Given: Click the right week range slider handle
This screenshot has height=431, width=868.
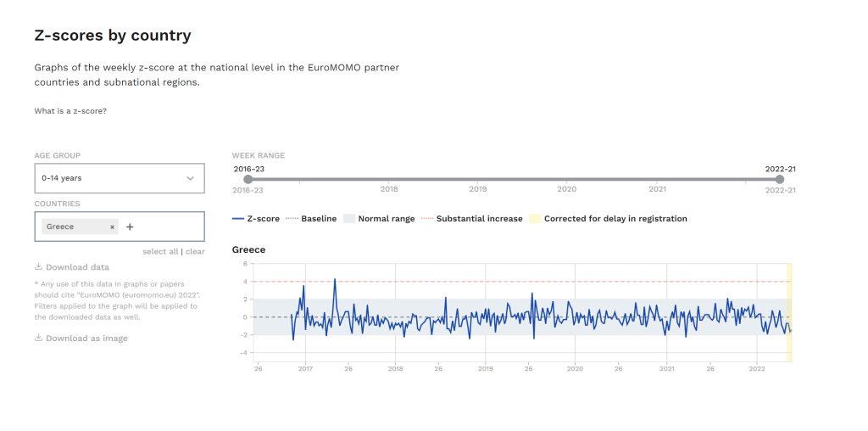Looking at the screenshot, I should pyautogui.click(x=780, y=179).
